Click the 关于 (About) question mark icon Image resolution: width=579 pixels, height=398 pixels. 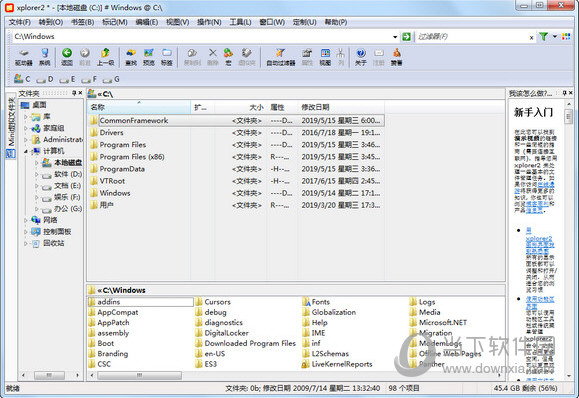(x=361, y=57)
